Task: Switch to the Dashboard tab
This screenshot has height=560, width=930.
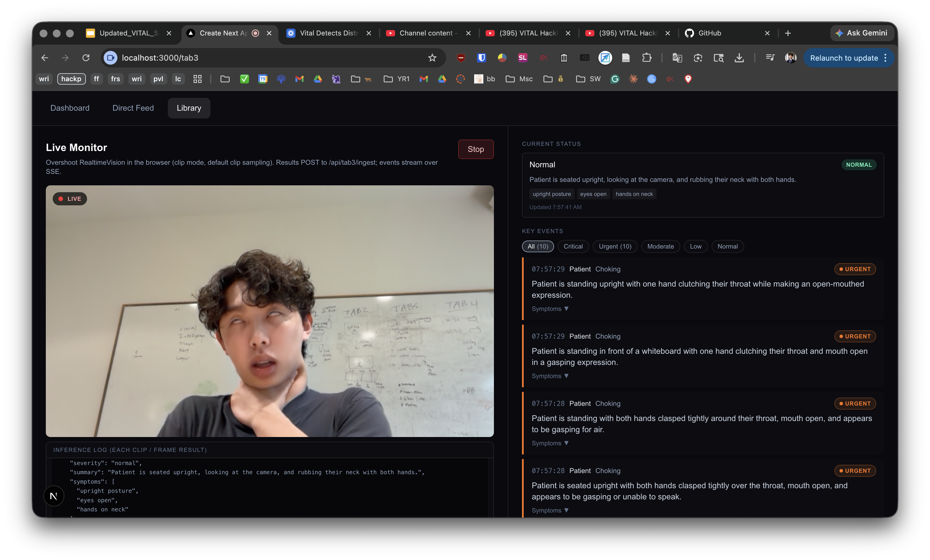Action: tap(70, 108)
